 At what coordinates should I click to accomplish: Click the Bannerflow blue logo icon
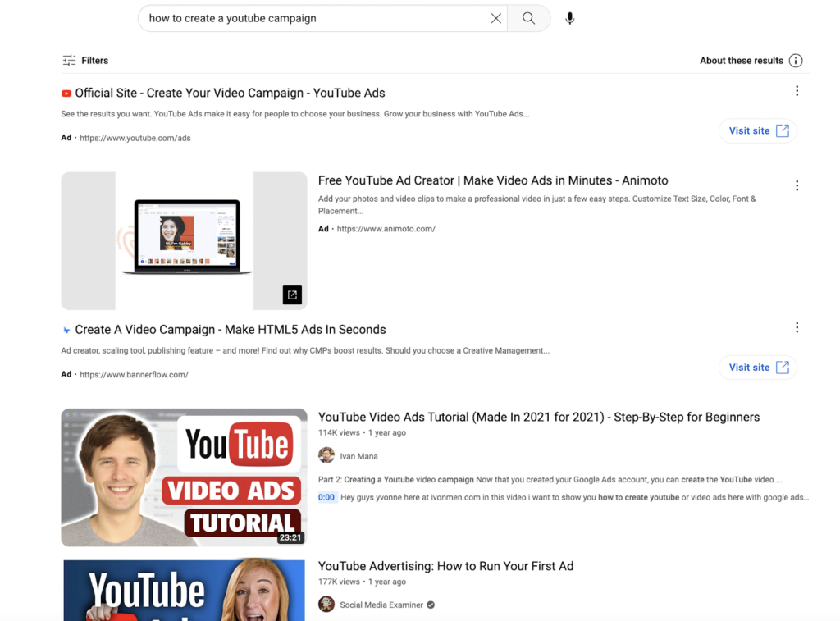coord(66,330)
